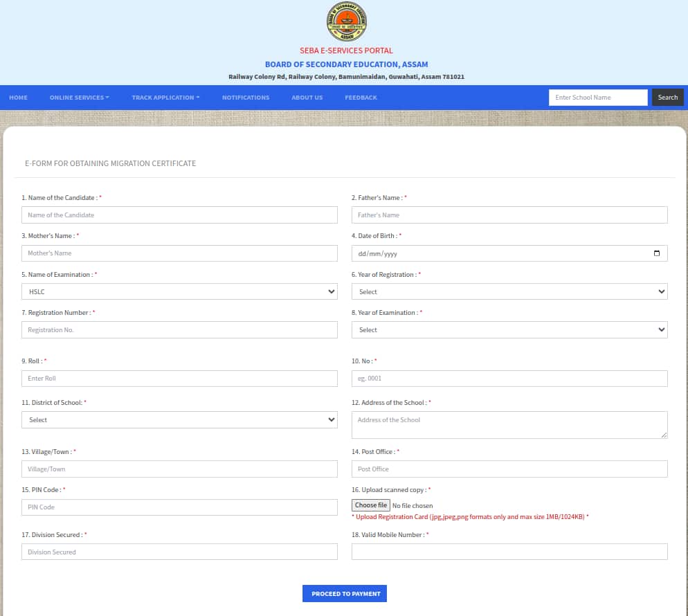Focus the Enter School Name search box
Image resolution: width=688 pixels, height=616 pixels.
(598, 98)
